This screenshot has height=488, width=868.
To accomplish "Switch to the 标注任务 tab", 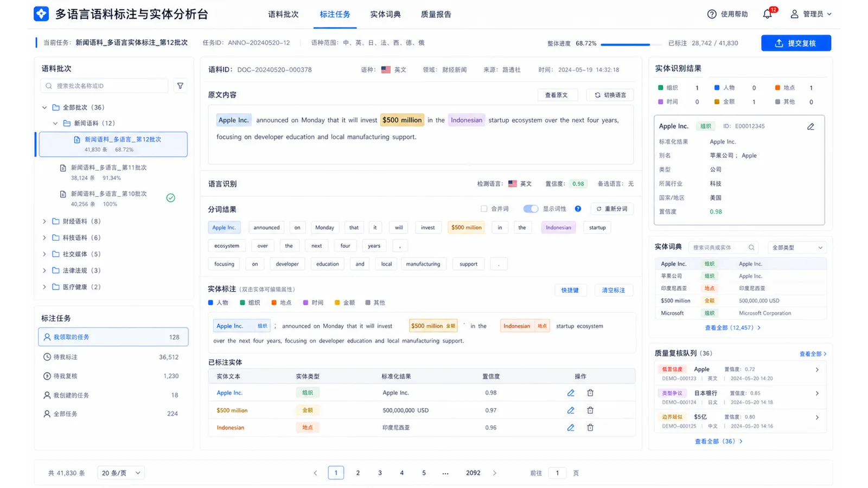I will pos(335,15).
